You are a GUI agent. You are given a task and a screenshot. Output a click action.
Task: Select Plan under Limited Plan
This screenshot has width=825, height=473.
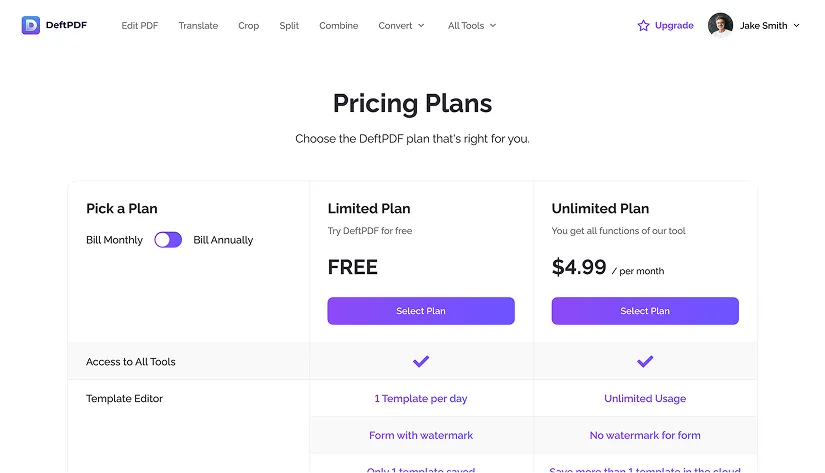pyautogui.click(x=421, y=311)
